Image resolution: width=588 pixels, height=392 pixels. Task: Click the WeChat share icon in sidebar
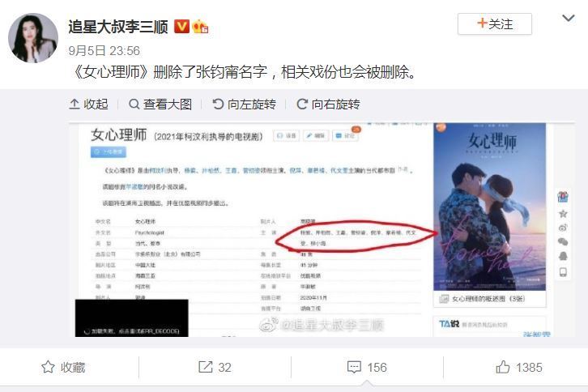[563, 242]
